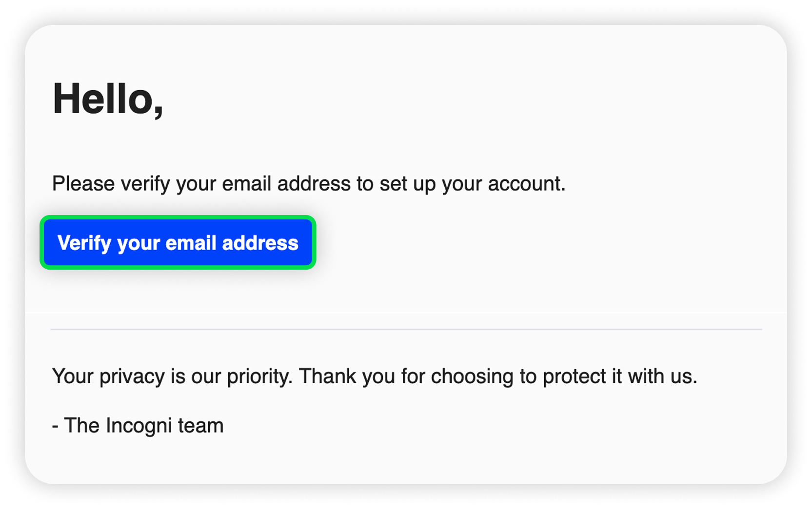Click The Incogni team signature line
This screenshot has height=509, width=812.
tap(138, 426)
